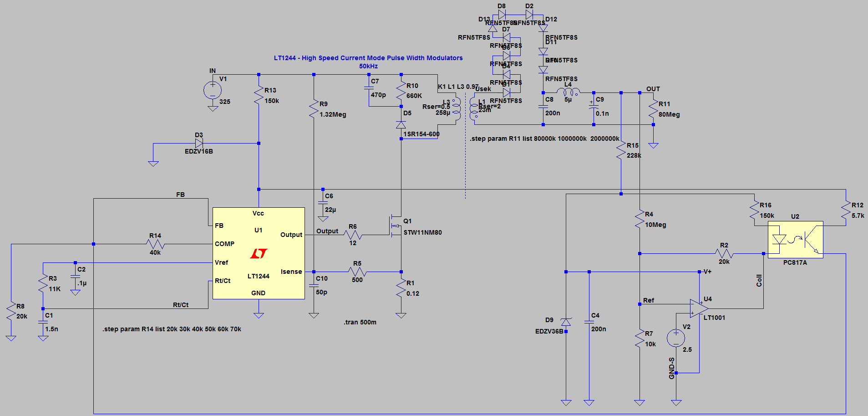Select sense resistor R1 0.12
This screenshot has height=416, width=868.
click(401, 288)
